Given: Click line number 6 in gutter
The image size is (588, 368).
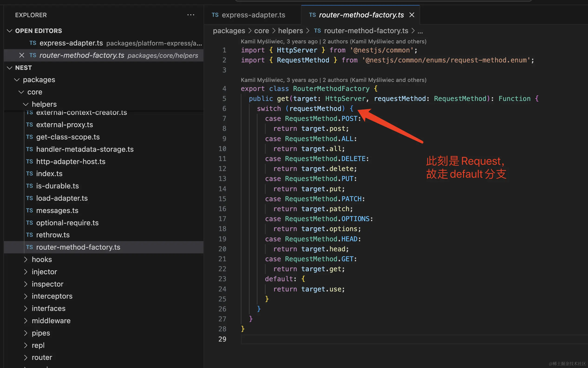Looking at the screenshot, I should 224,109.
